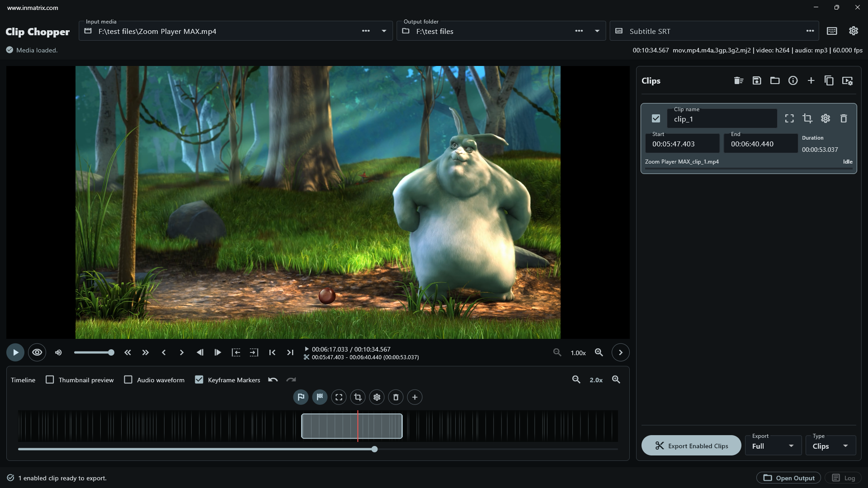Browse for output folder
The height and width of the screenshot is (488, 868).
point(579,31)
